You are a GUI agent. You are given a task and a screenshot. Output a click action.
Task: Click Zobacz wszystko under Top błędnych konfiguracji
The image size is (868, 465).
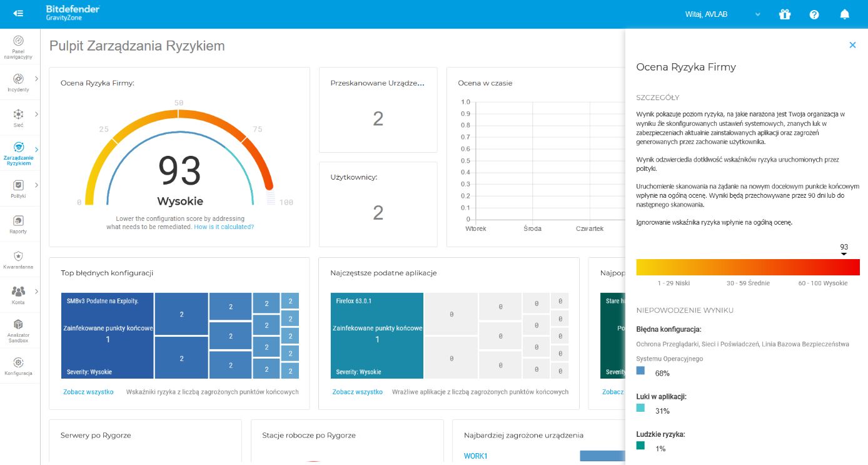[x=88, y=392]
